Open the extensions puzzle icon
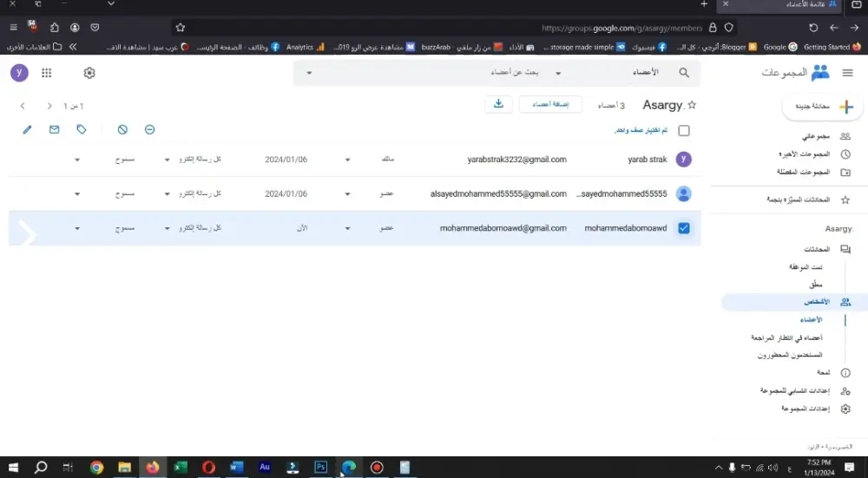Image resolution: width=868 pixels, height=478 pixels. coord(54,27)
